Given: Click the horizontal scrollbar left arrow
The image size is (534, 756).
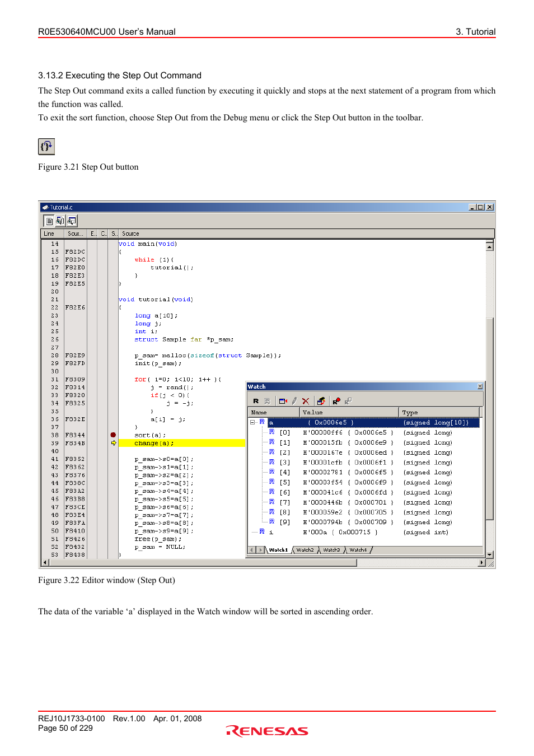Looking at the screenshot, I should click(45, 563).
